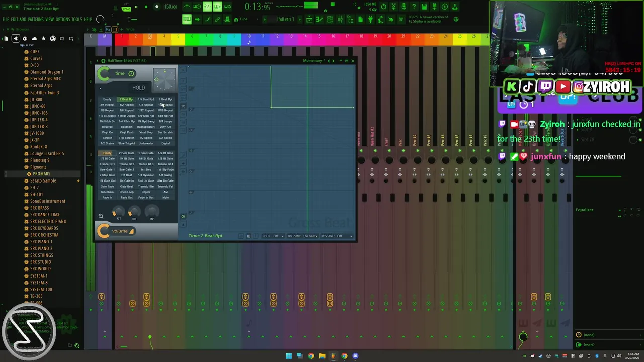This screenshot has width=644, height=362.
Task: Open the FILE menu
Action: (6, 20)
